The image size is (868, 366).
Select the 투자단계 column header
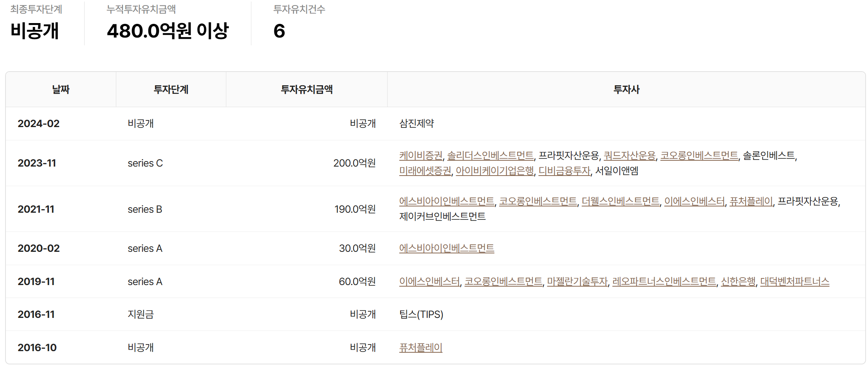click(x=171, y=90)
